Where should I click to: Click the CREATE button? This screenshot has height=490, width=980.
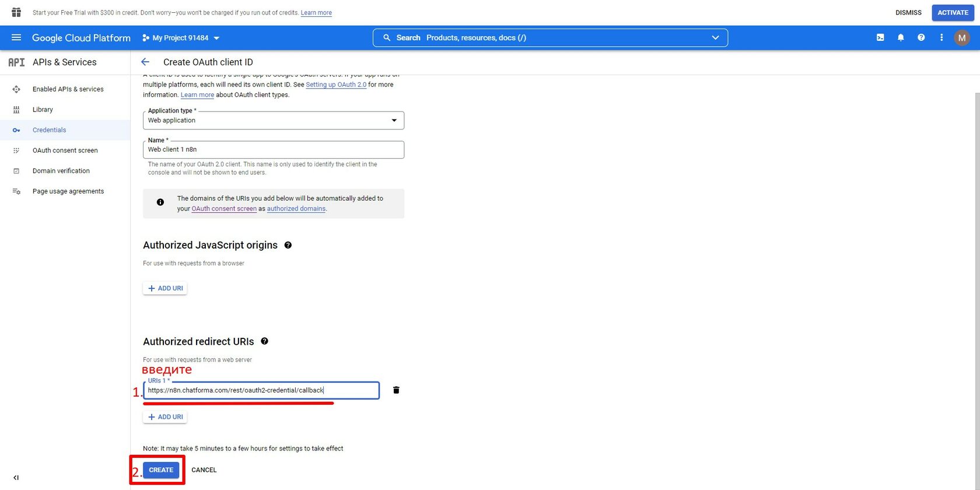click(161, 470)
